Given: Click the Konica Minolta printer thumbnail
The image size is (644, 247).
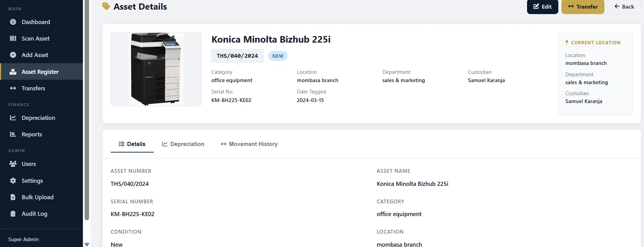Looking at the screenshot, I should click(156, 69).
